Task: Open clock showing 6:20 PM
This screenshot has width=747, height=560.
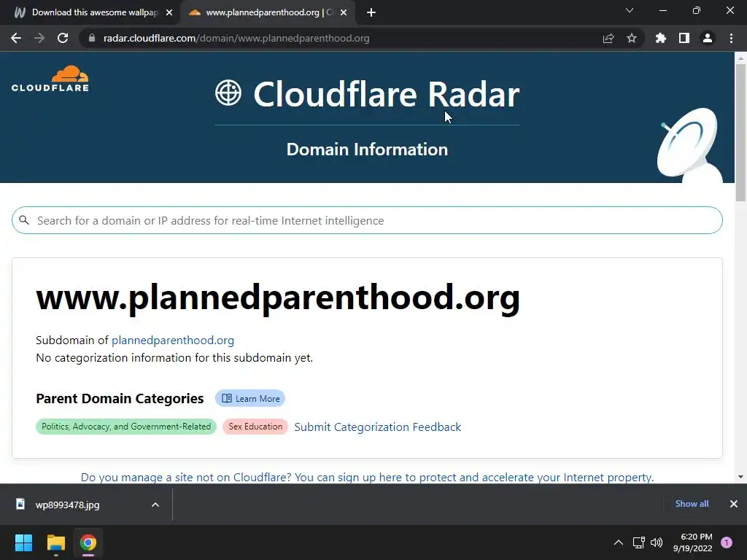Action: [693, 542]
